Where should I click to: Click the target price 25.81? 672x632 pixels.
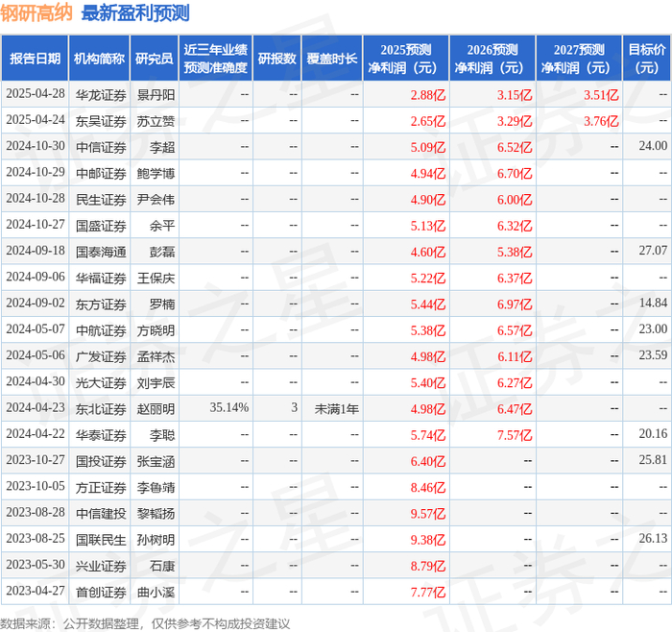coord(653,460)
